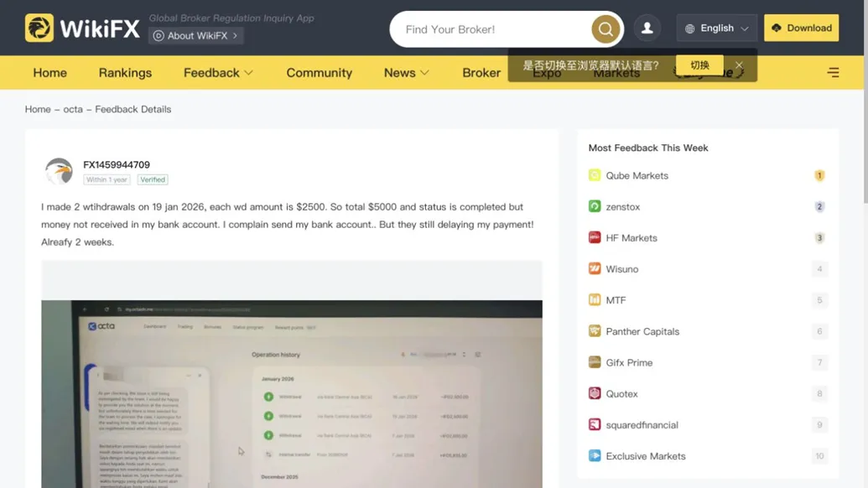Open the hamburger menu icon
Screen dimensions: 868x488
(x=833, y=72)
